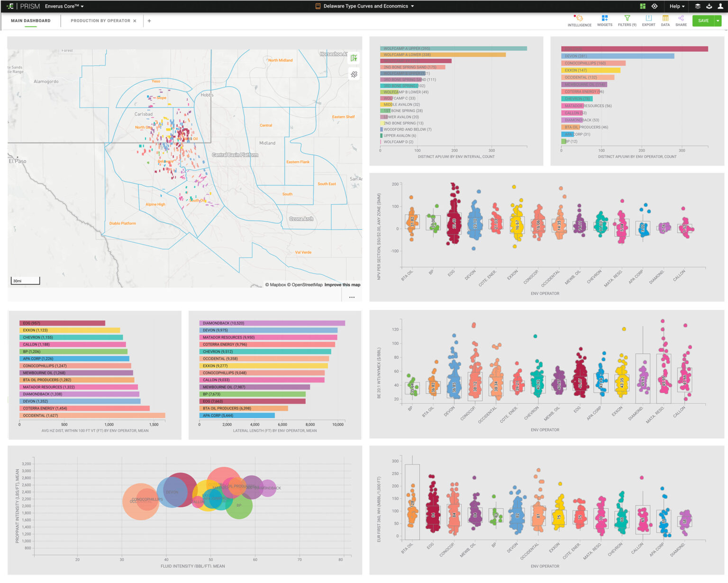
Task: Open Filters (9) funnel icon
Action: pyautogui.click(x=627, y=18)
